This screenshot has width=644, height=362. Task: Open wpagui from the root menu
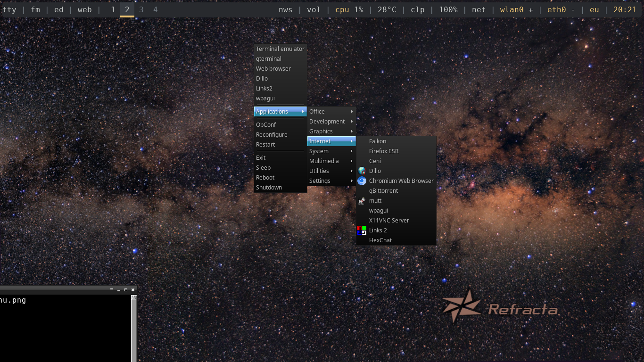[x=281, y=98]
